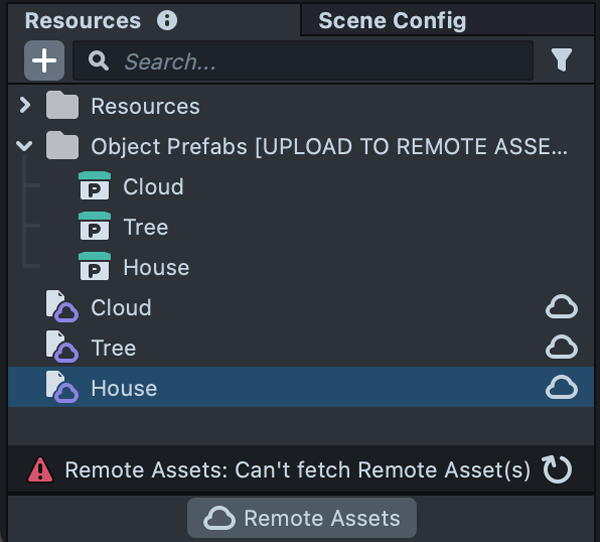
Task: Select the Tree remote asset reference
Action: [113, 348]
